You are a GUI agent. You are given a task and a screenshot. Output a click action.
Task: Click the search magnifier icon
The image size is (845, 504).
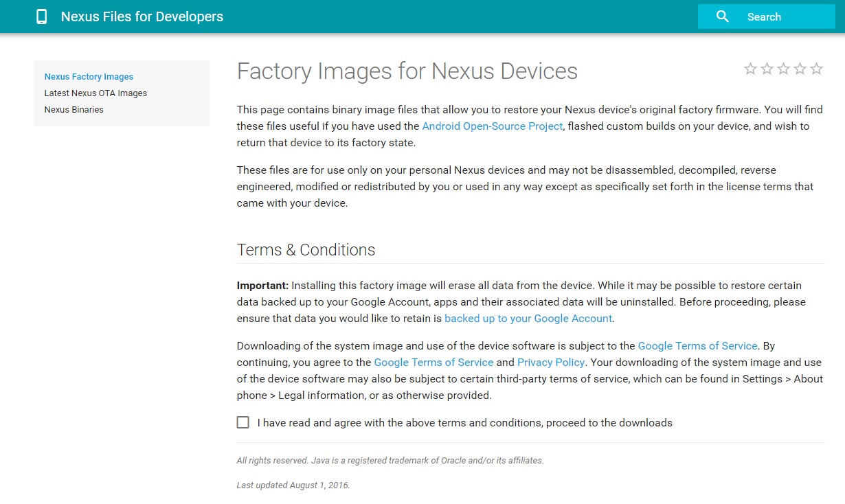point(722,16)
